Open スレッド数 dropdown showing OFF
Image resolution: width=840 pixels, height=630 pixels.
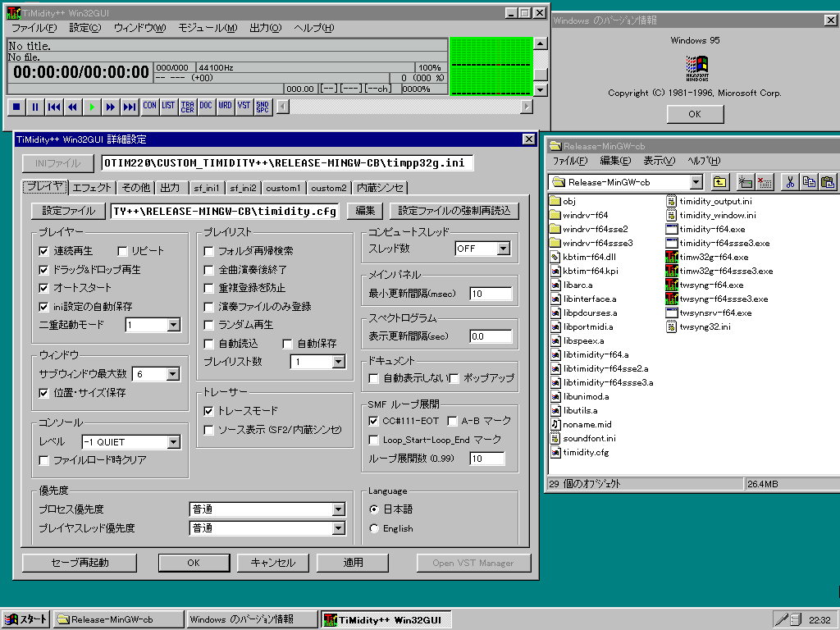click(503, 249)
